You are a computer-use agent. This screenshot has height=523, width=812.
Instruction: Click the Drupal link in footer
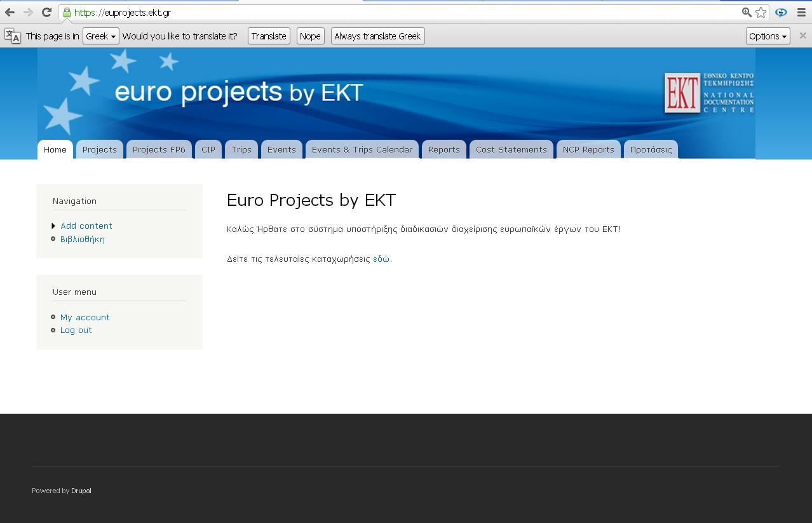pos(81,491)
